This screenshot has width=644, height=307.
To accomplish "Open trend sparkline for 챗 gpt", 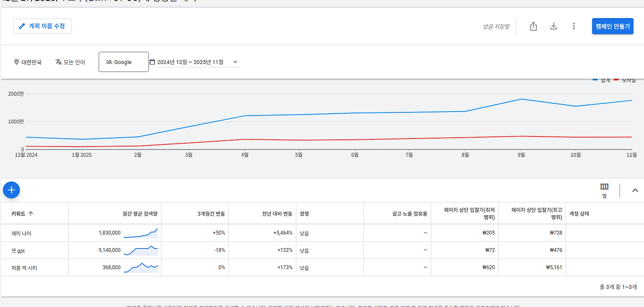I will pos(141,250).
